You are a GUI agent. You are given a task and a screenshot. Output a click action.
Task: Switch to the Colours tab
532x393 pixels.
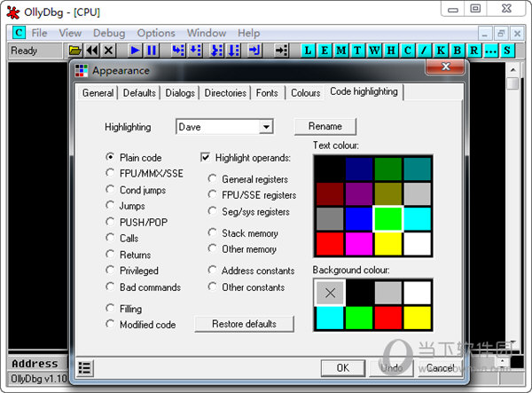pos(305,93)
